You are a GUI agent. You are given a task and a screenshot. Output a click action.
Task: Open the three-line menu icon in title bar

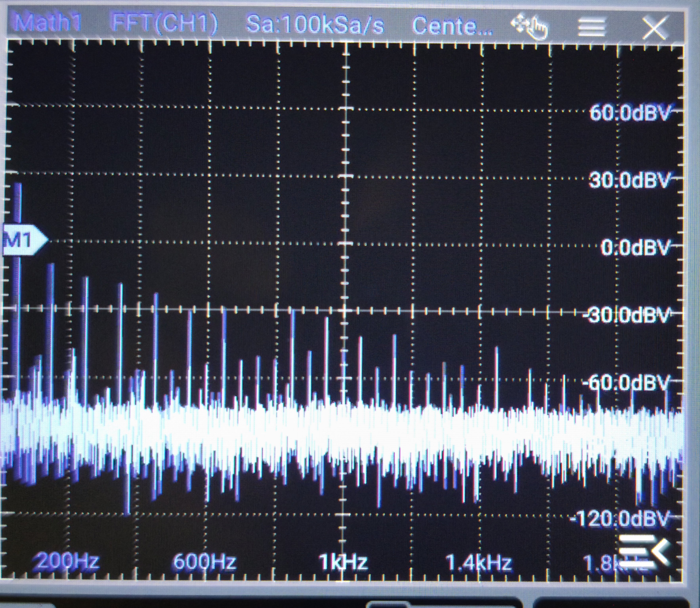(x=592, y=27)
